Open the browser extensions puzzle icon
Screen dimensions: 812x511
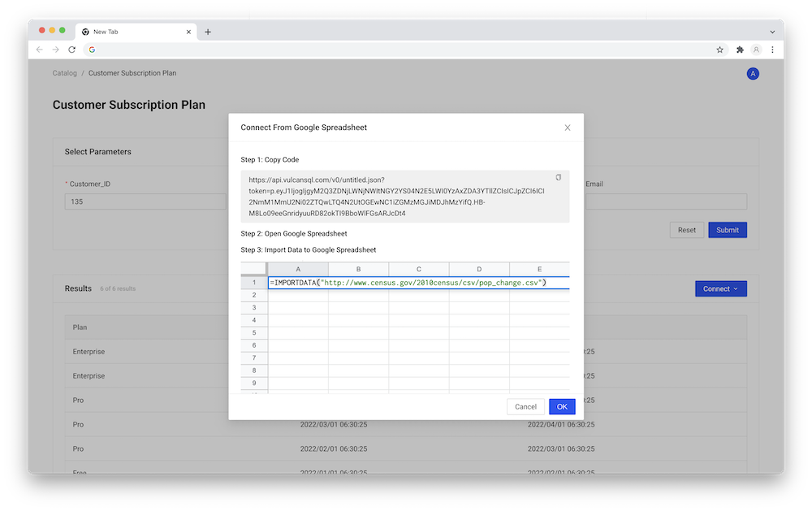click(740, 50)
